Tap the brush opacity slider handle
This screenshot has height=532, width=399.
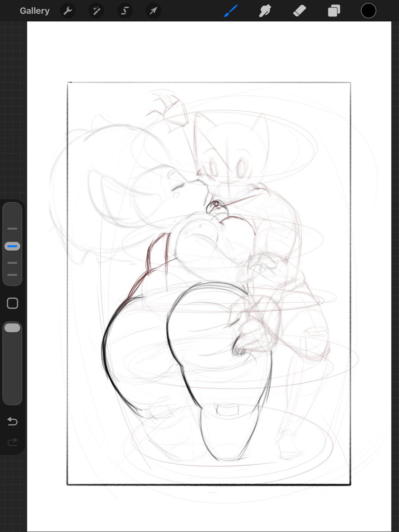pyautogui.click(x=12, y=328)
